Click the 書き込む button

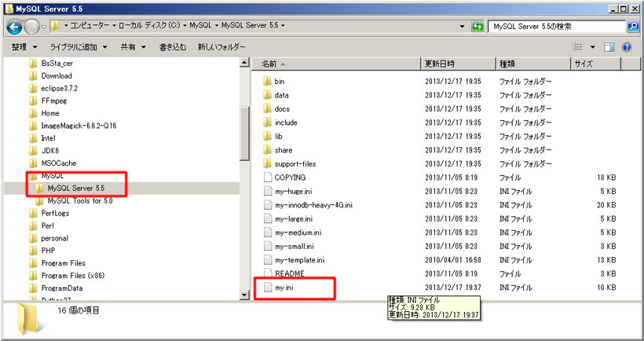point(173,47)
